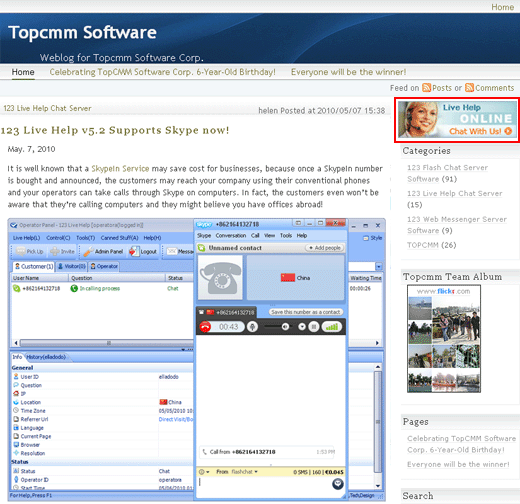Click the Comments RSS feed icon
The width and height of the screenshot is (520, 504).
pyautogui.click(x=469, y=88)
